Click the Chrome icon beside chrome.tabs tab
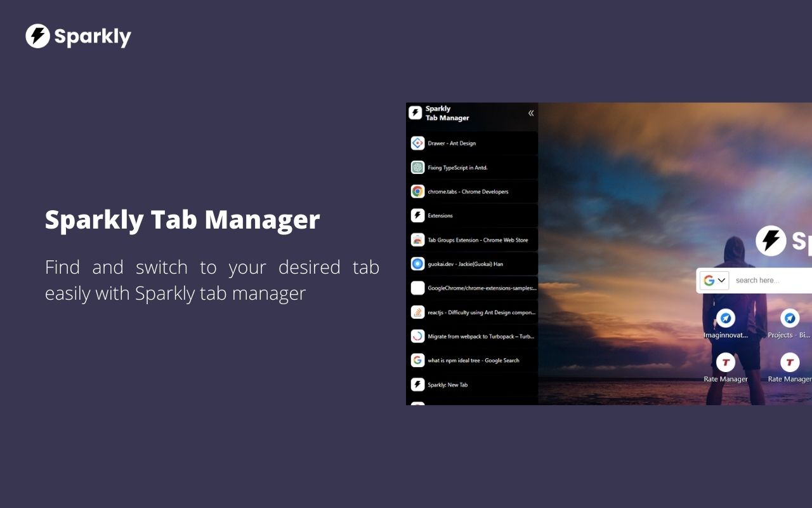This screenshot has height=508, width=812. pyautogui.click(x=417, y=191)
